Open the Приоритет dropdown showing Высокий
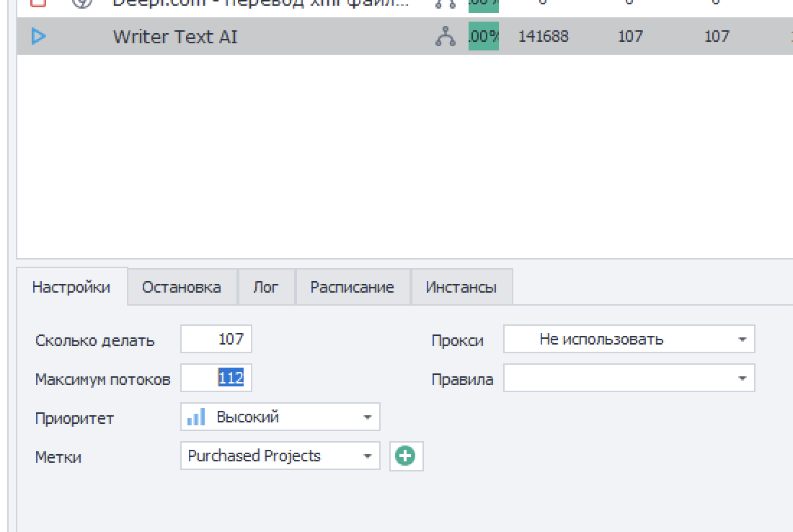This screenshot has height=532, width=793. 280,417
